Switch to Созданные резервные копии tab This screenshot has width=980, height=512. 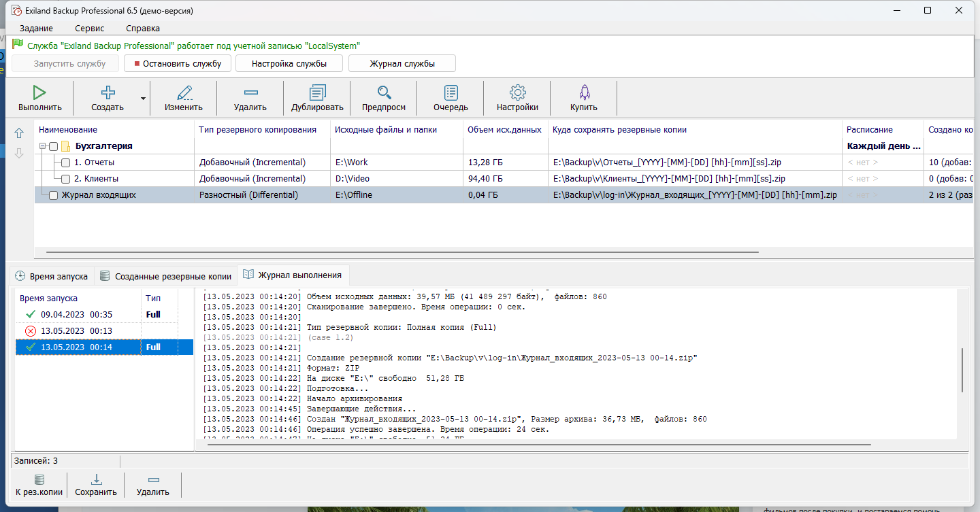166,276
